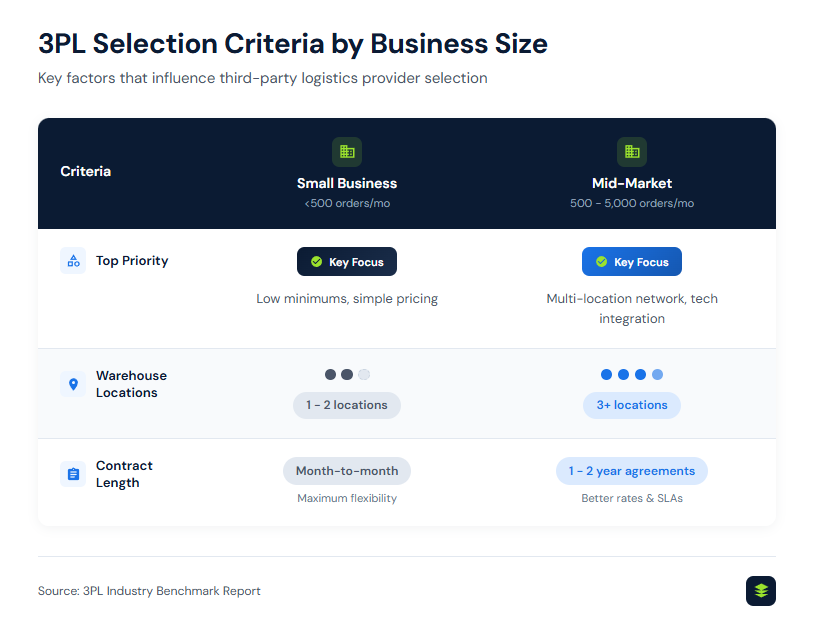Click the Small Business building icon
The width and height of the screenshot is (813, 621).
[347, 152]
